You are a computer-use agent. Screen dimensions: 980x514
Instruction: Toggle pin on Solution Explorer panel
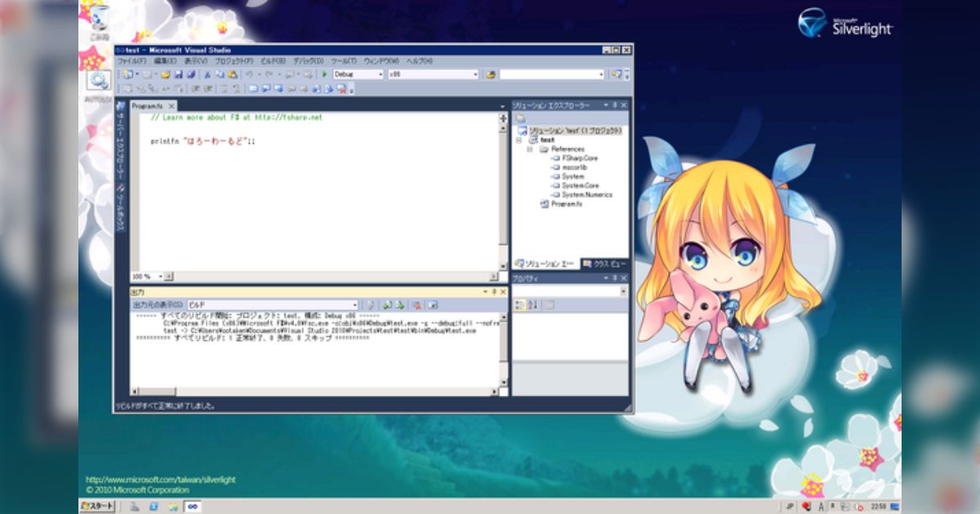click(x=613, y=105)
